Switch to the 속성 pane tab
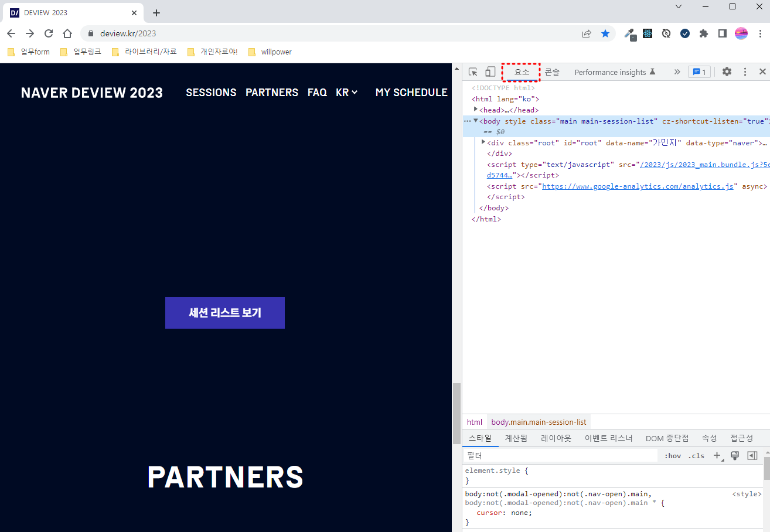 pyautogui.click(x=710, y=438)
